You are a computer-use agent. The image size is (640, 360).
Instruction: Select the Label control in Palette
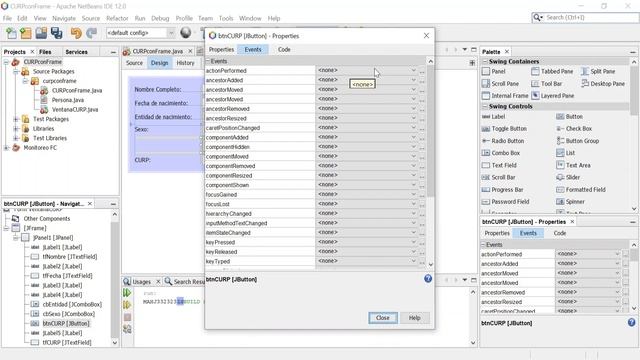(493, 117)
